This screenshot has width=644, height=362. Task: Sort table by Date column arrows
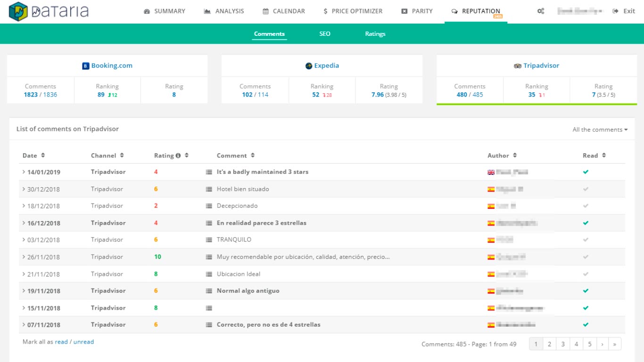(43, 156)
